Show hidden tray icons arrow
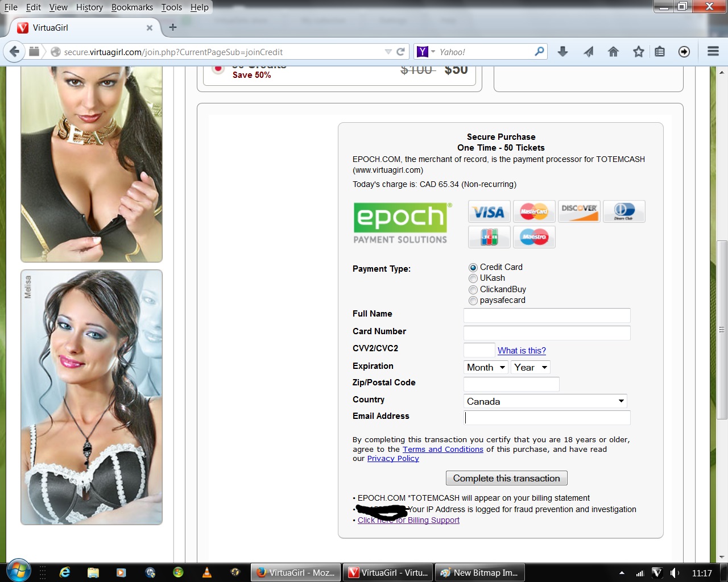 pyautogui.click(x=622, y=573)
